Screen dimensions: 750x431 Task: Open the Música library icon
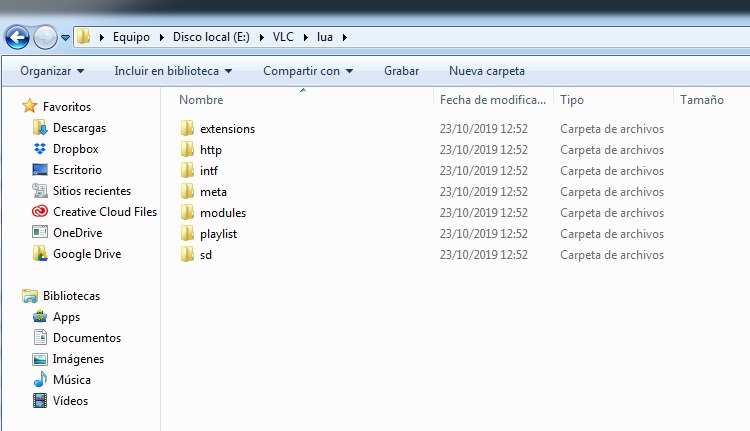pyautogui.click(x=40, y=380)
